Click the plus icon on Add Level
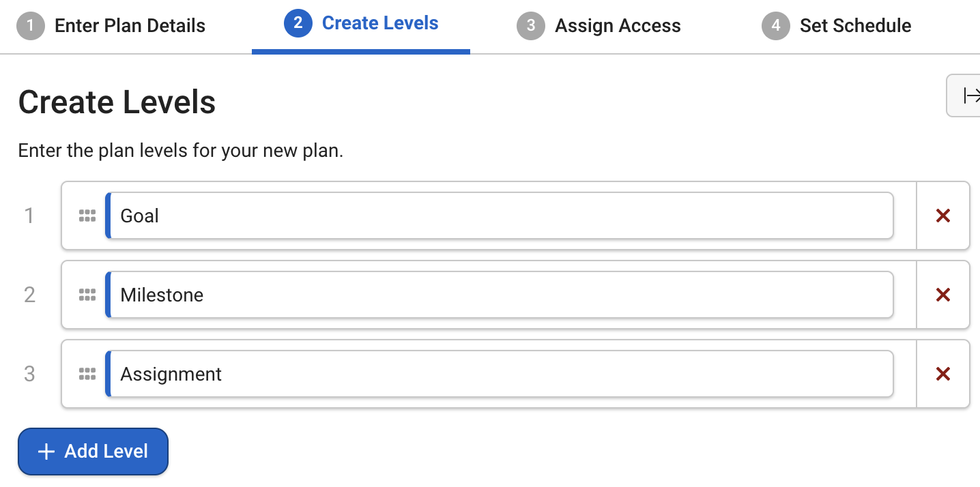This screenshot has height=487, width=980. 45,451
